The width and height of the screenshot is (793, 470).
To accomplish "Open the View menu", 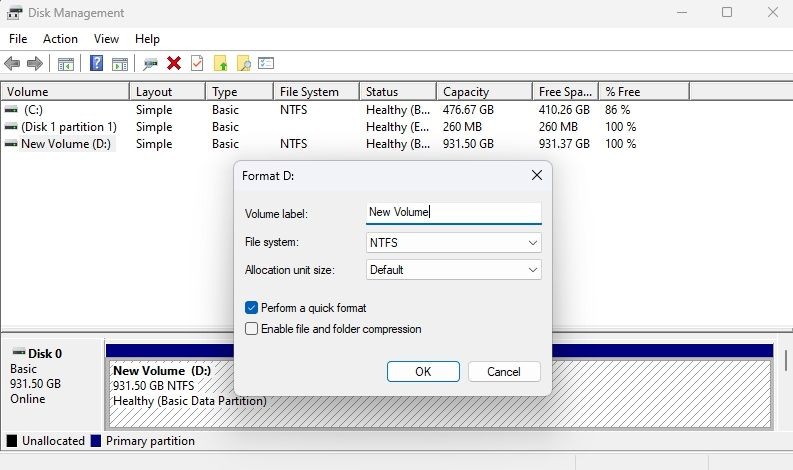I will click(x=106, y=39).
